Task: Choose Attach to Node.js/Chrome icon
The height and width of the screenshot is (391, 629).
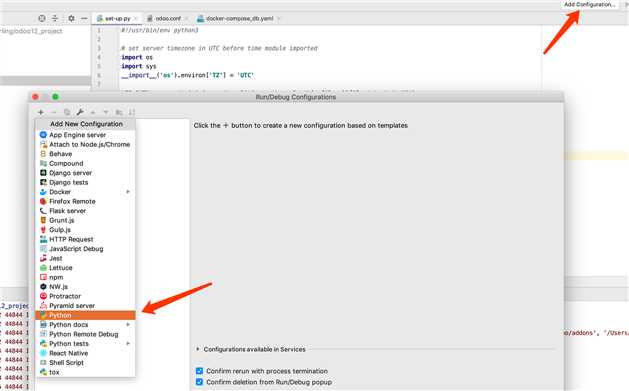Action: 43,144
